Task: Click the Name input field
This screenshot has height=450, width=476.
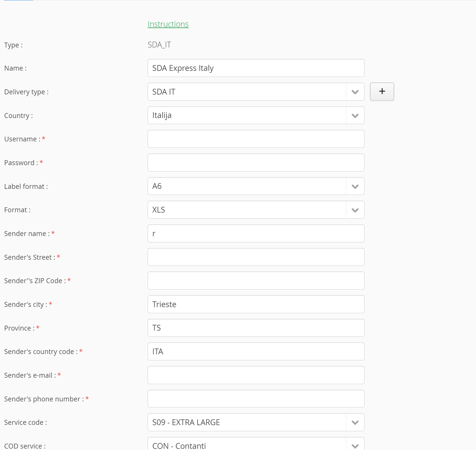Action: tap(256, 68)
